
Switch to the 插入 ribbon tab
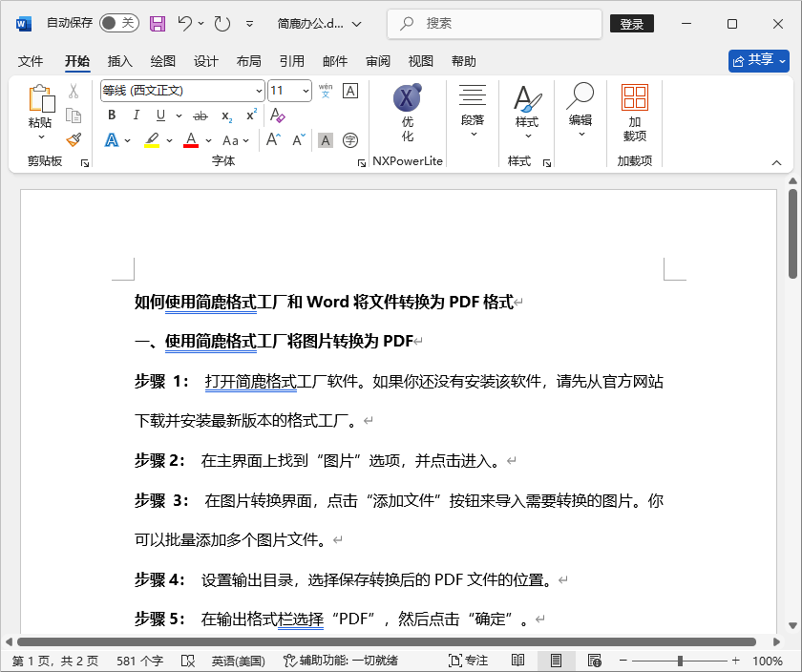pos(120,61)
